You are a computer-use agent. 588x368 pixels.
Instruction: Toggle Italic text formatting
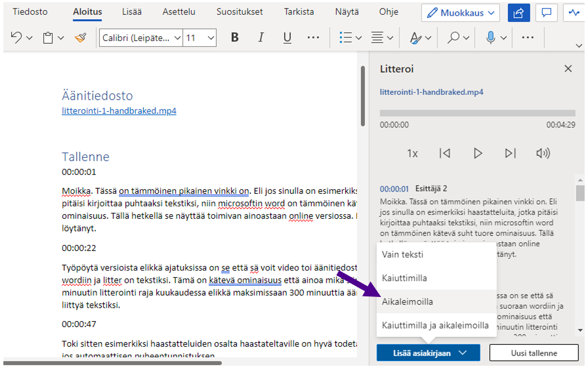[x=261, y=38]
